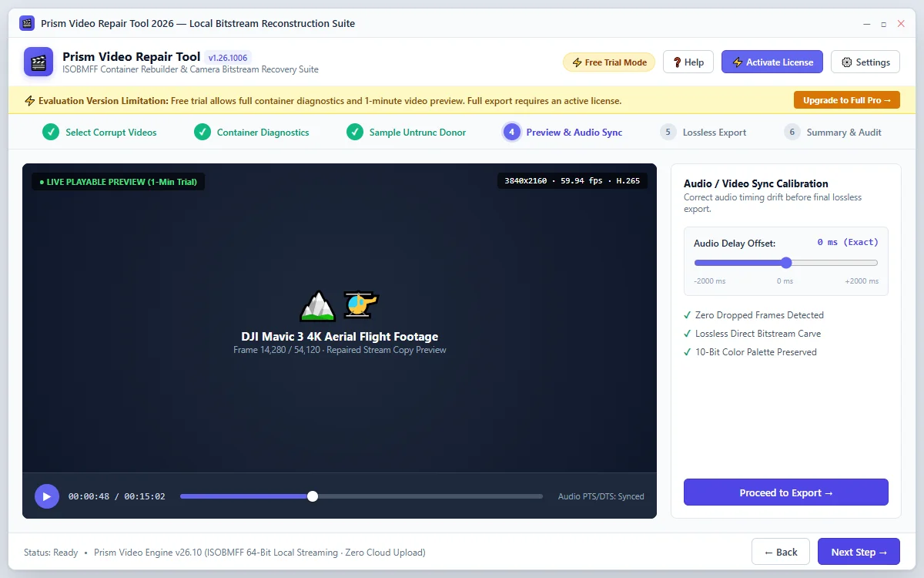This screenshot has width=924, height=578.
Task: Click the v1.26.1006 version badge
Action: (x=229, y=58)
